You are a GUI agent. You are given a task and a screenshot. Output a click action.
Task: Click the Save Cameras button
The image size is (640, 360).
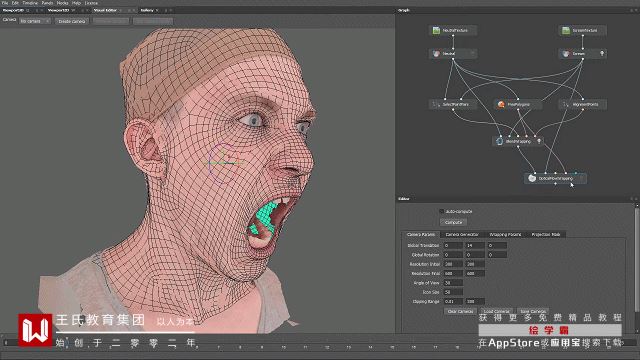pyautogui.click(x=533, y=311)
